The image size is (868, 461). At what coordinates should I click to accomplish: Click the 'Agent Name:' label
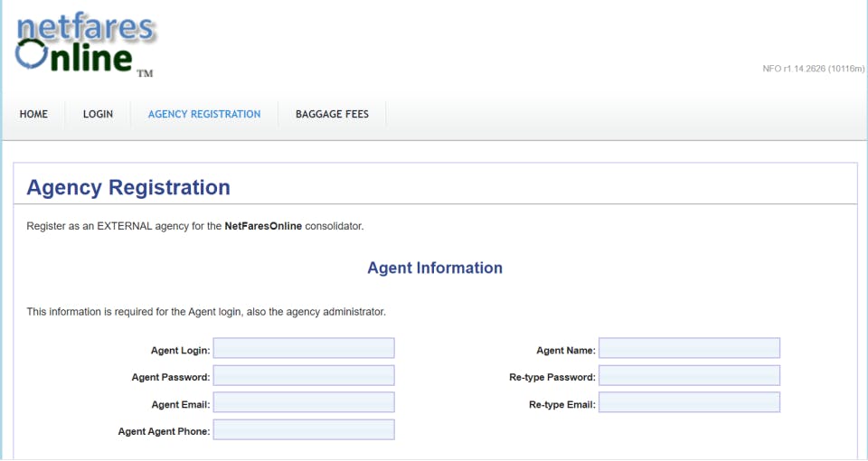click(566, 351)
